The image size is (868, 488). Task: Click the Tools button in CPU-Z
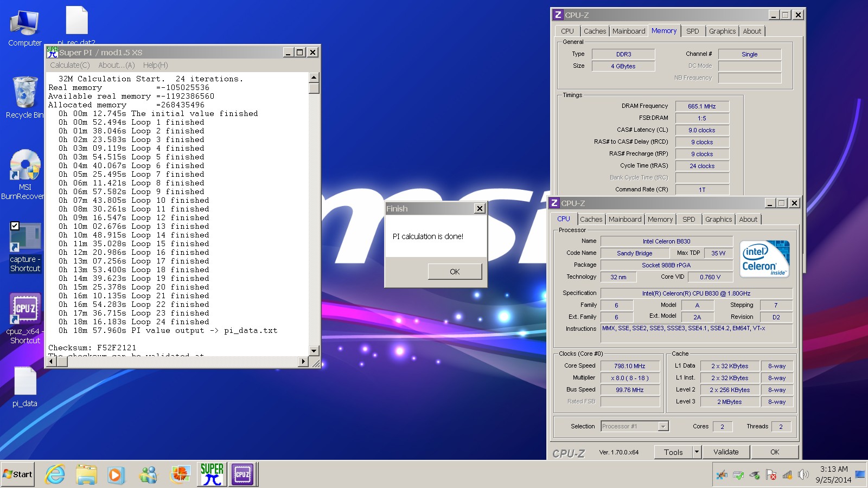click(673, 452)
